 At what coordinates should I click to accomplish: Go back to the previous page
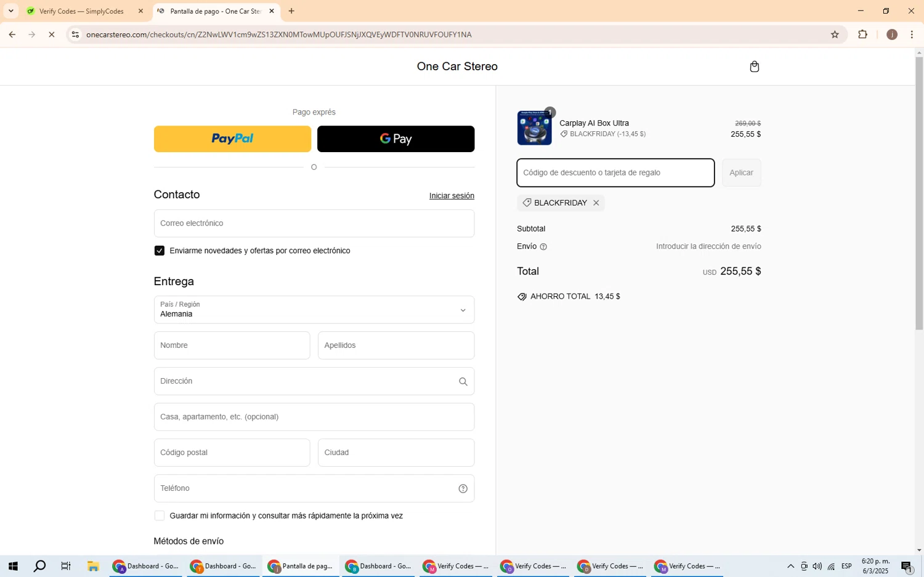coord(12,34)
